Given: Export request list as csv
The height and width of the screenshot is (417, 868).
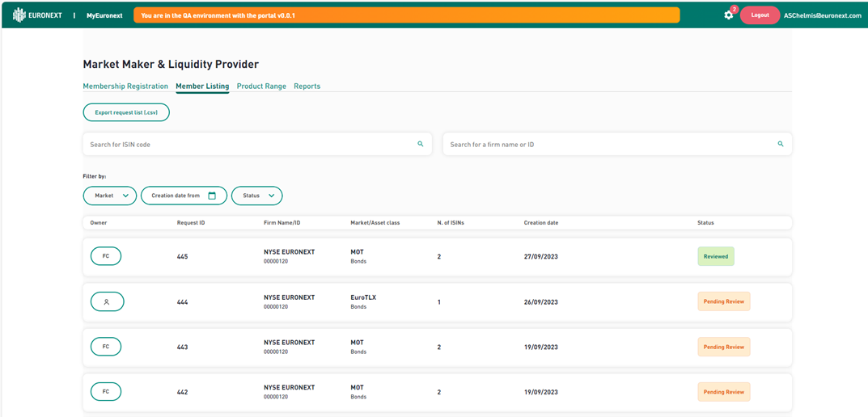Looking at the screenshot, I should tap(126, 112).
